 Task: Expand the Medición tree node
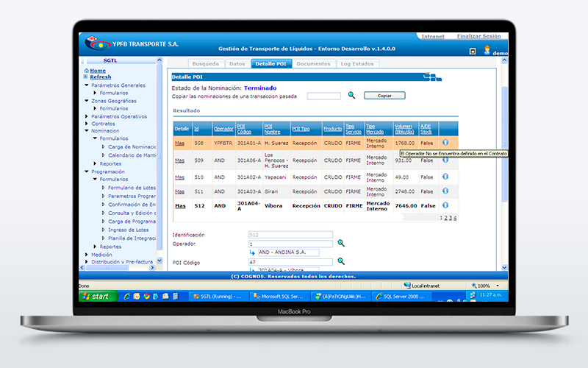click(87, 255)
